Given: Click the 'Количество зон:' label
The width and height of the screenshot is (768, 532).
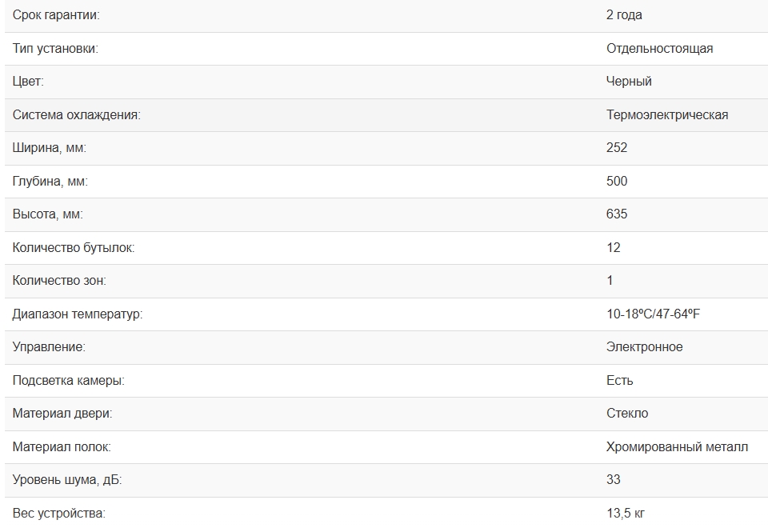Looking at the screenshot, I should click(59, 281).
